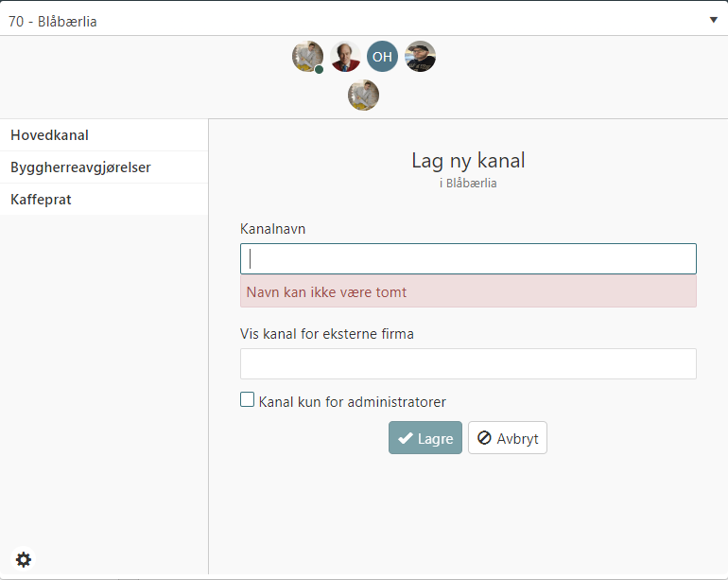Image resolution: width=728 pixels, height=580 pixels.
Task: Open the settings gear icon
Action: coord(24,559)
